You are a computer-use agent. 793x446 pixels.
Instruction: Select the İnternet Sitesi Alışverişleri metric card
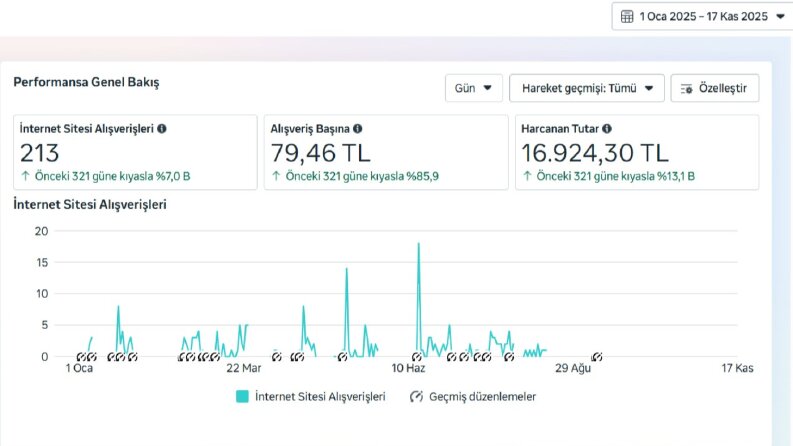click(135, 152)
